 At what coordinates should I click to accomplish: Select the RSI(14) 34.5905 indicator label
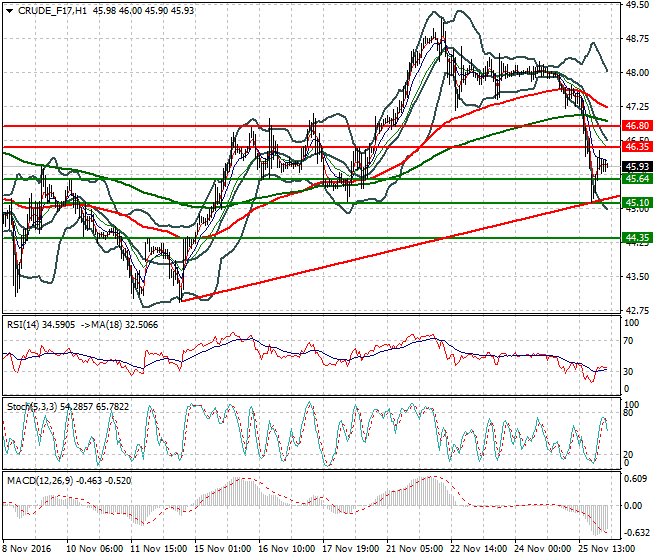(x=41, y=325)
